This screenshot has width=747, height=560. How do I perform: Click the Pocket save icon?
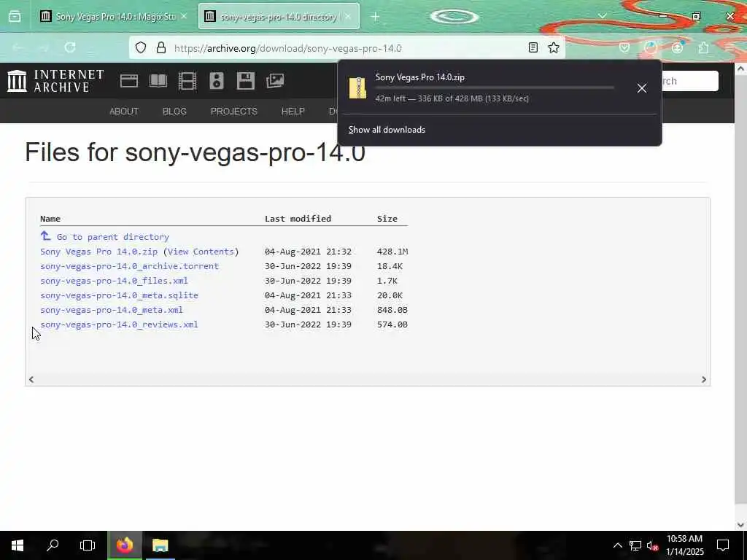(624, 47)
